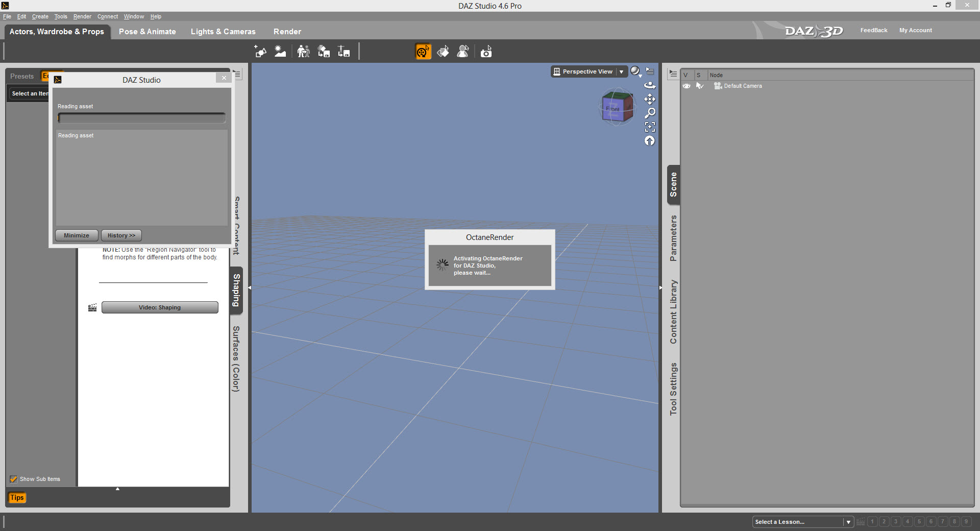Expand History in the DAZ Studio dialog
This screenshot has height=531, width=980.
[x=121, y=235]
